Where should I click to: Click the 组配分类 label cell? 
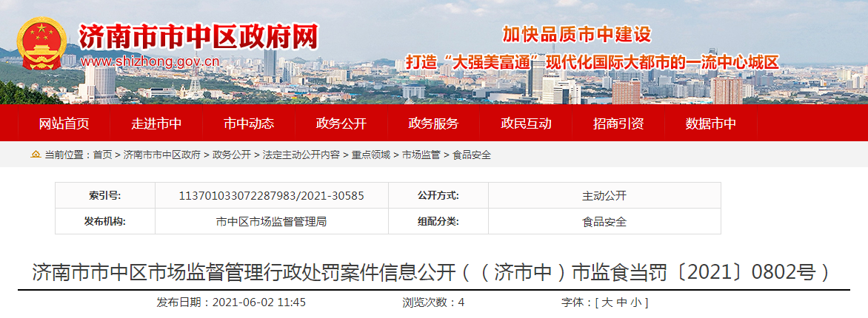pos(438,222)
